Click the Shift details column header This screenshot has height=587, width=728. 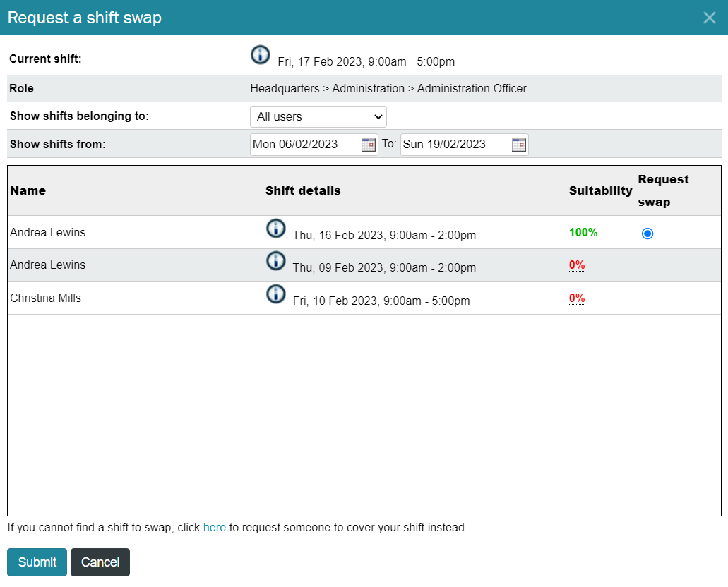303,190
